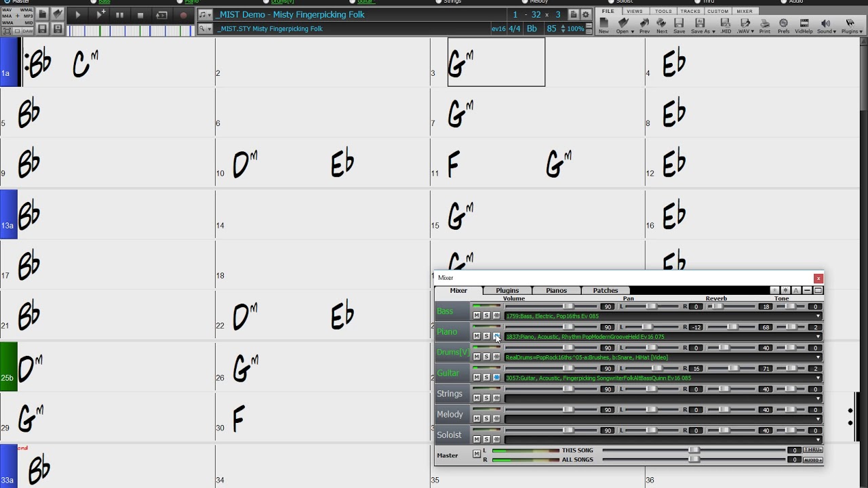This screenshot has height=488, width=868.
Task: Open the Prev song icon
Action: point(644,26)
